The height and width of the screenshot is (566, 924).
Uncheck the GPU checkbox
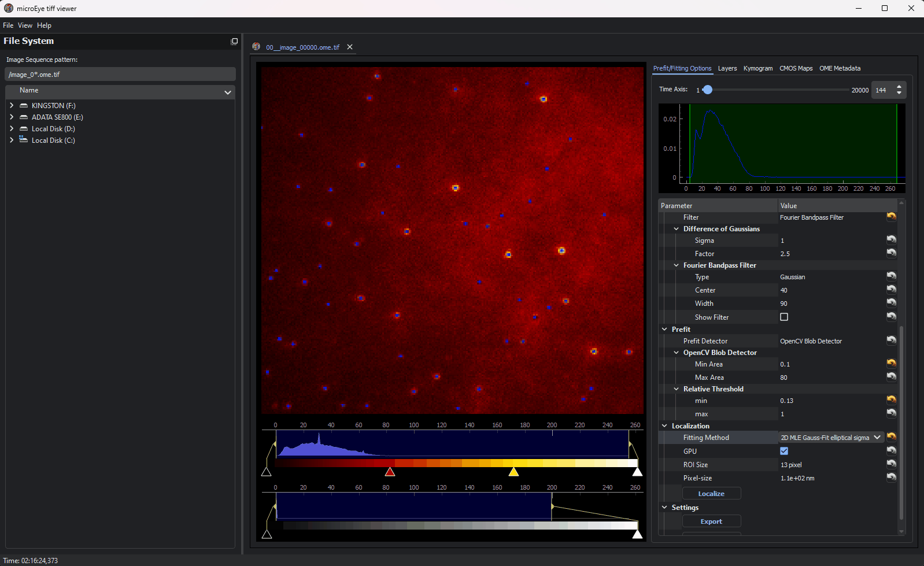[x=784, y=451]
